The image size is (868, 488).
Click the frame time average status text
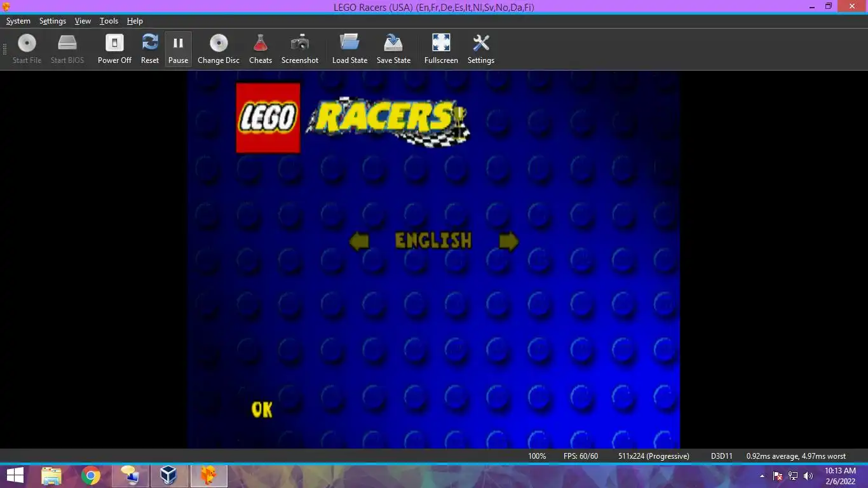[x=796, y=456]
